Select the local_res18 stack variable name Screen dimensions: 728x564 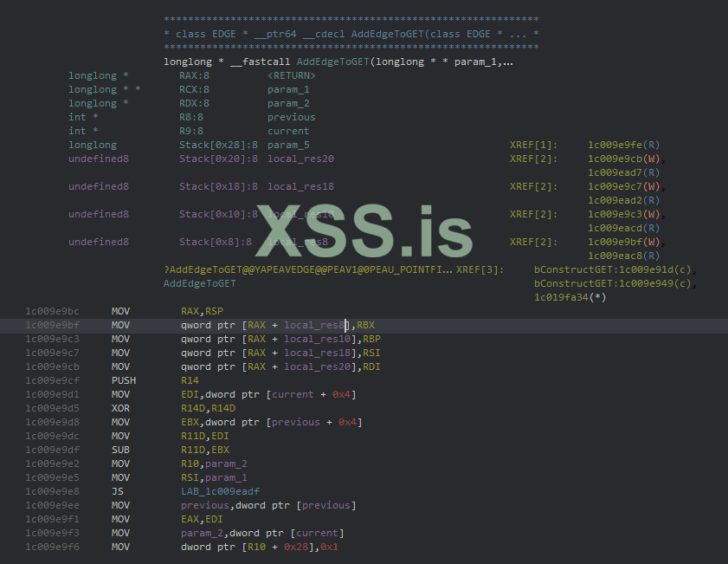click(x=300, y=187)
